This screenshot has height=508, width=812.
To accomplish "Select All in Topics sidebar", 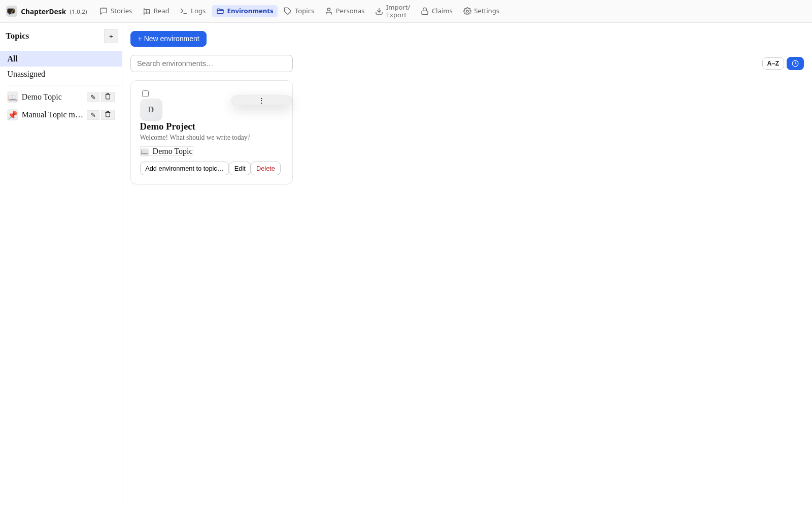I will click(x=61, y=59).
